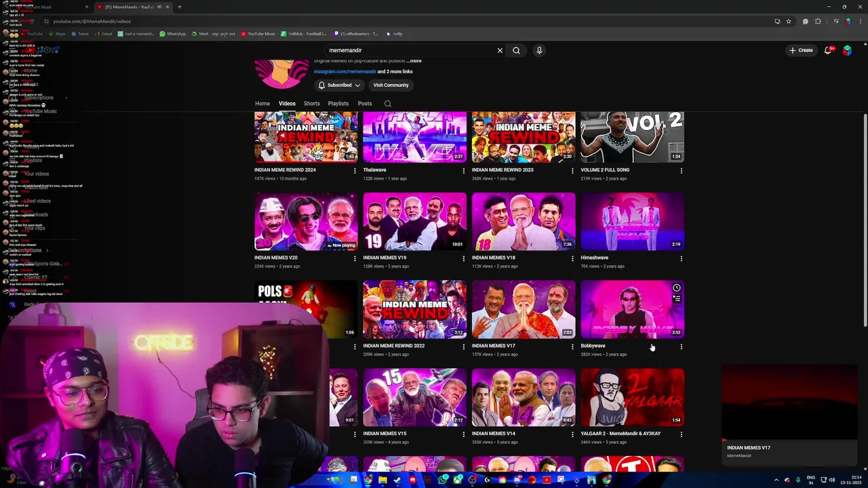Open YouTube account avatar menu
The width and height of the screenshot is (868, 488).
pyautogui.click(x=847, y=50)
